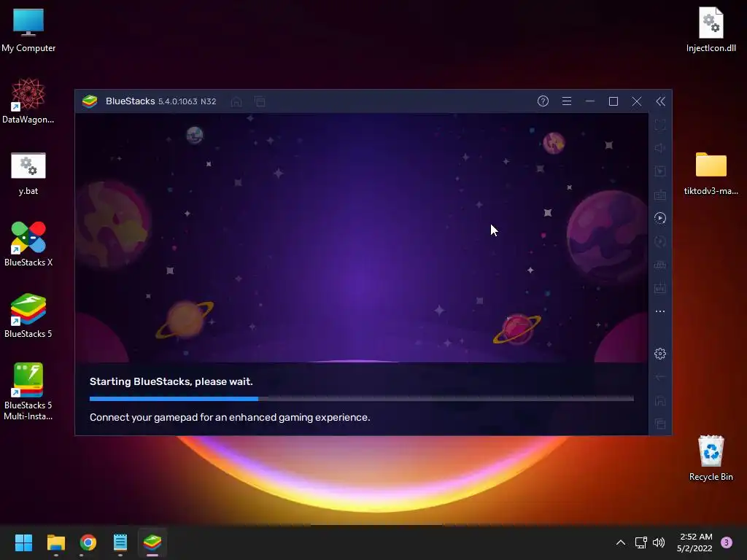Open the sidebar memory trim icon
The width and height of the screenshot is (747, 560).
[x=659, y=265]
